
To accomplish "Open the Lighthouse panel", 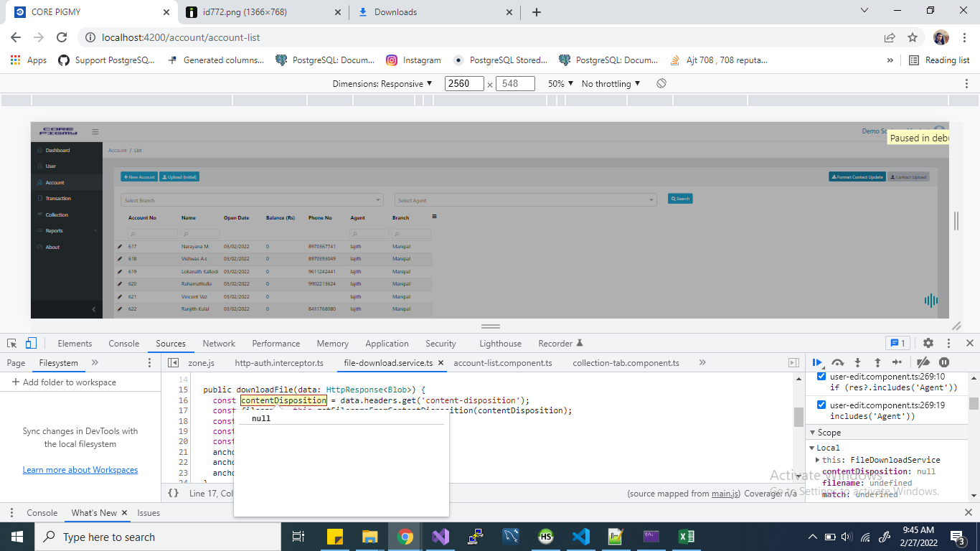I will point(500,343).
